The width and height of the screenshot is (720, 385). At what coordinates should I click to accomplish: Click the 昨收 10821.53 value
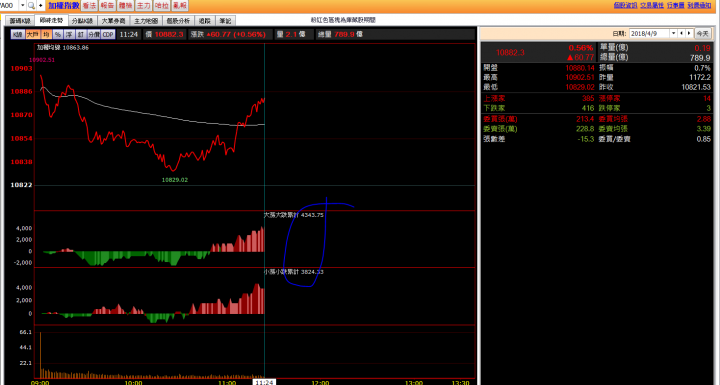click(696, 87)
